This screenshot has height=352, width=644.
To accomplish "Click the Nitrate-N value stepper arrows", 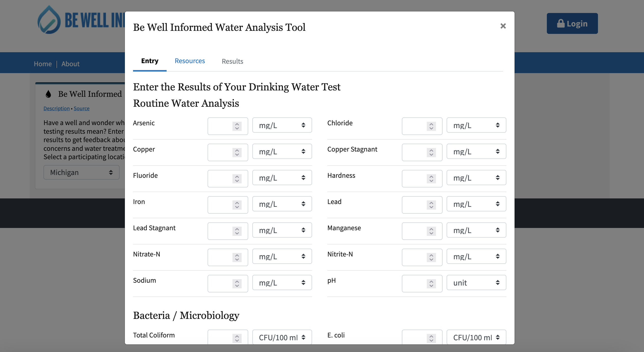I will click(237, 257).
